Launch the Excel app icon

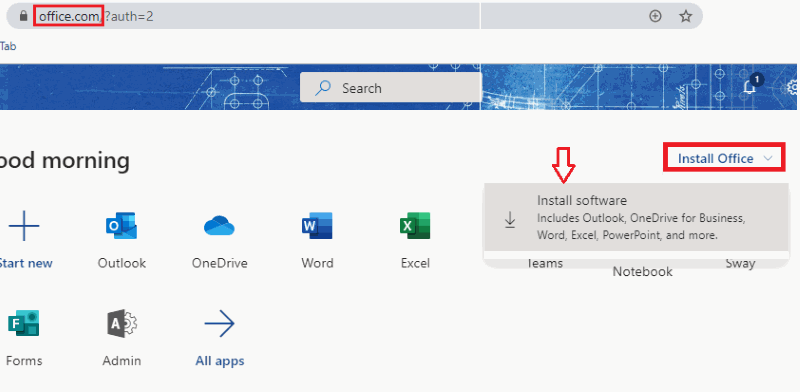click(x=415, y=226)
